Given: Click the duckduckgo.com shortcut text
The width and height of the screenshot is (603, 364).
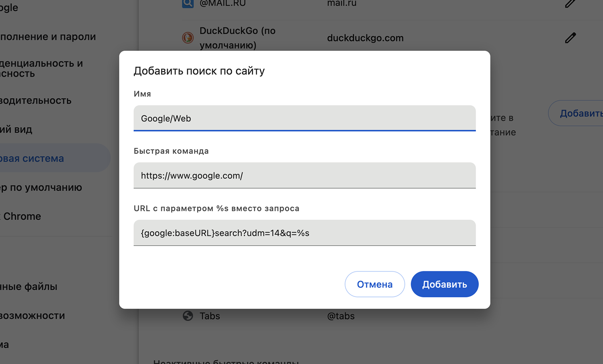Looking at the screenshot, I should click(x=365, y=38).
